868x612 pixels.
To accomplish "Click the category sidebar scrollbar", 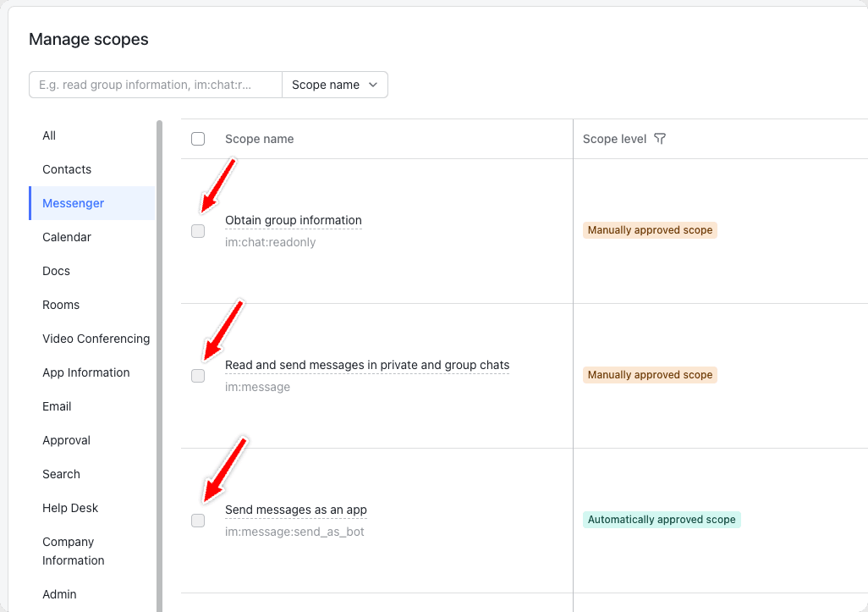I will [159, 364].
